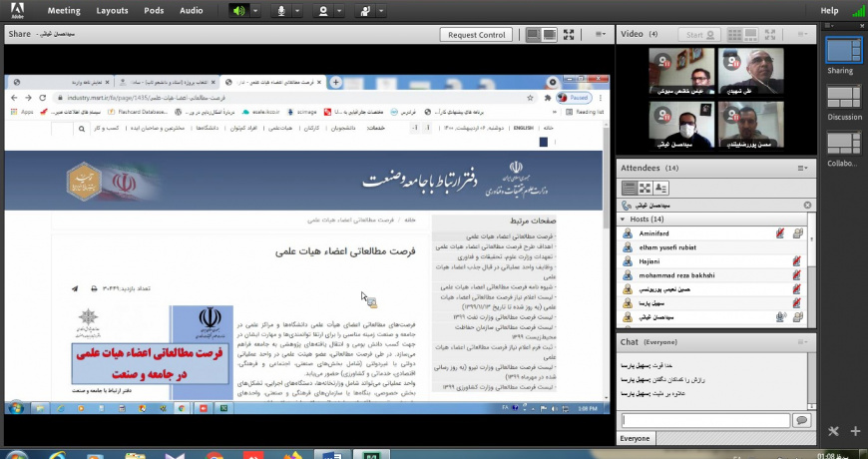Click the shared browser's new tab plus
The image size is (868, 459).
[x=335, y=82]
